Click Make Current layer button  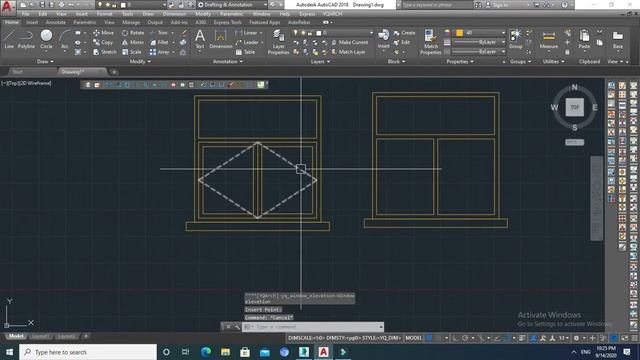[x=350, y=42]
